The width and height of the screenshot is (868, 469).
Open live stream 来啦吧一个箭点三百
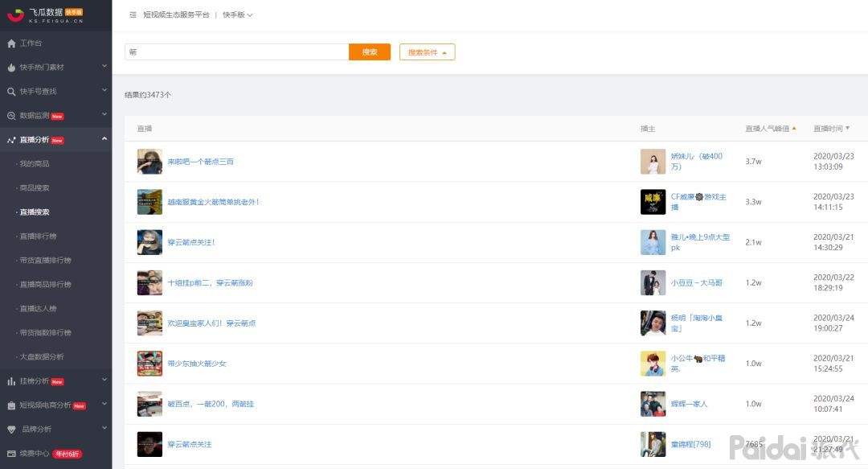[x=200, y=162]
